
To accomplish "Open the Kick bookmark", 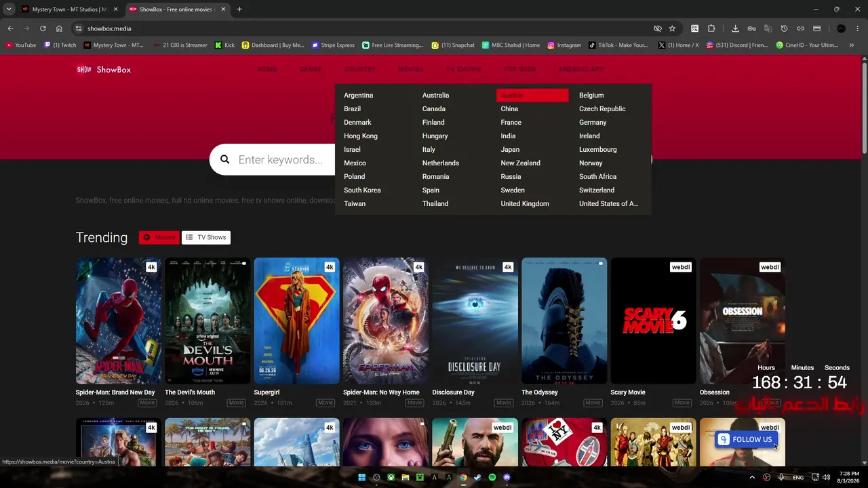I will (x=224, y=45).
